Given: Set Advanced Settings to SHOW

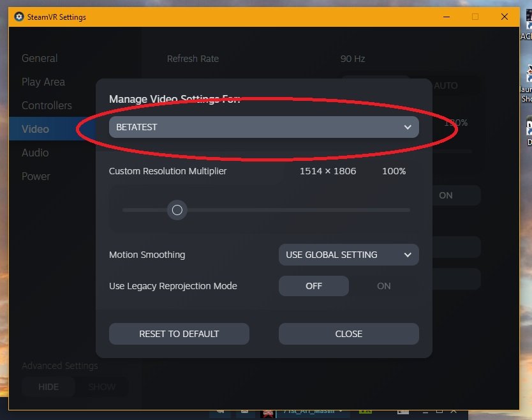Looking at the screenshot, I should tap(102, 387).
